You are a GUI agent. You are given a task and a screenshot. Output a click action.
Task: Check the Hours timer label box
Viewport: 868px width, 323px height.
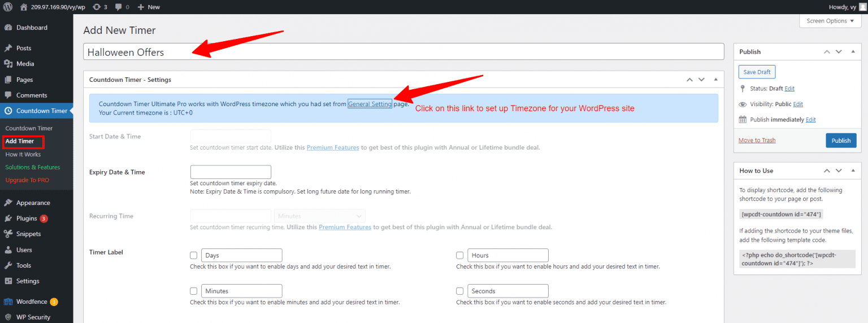[460, 255]
